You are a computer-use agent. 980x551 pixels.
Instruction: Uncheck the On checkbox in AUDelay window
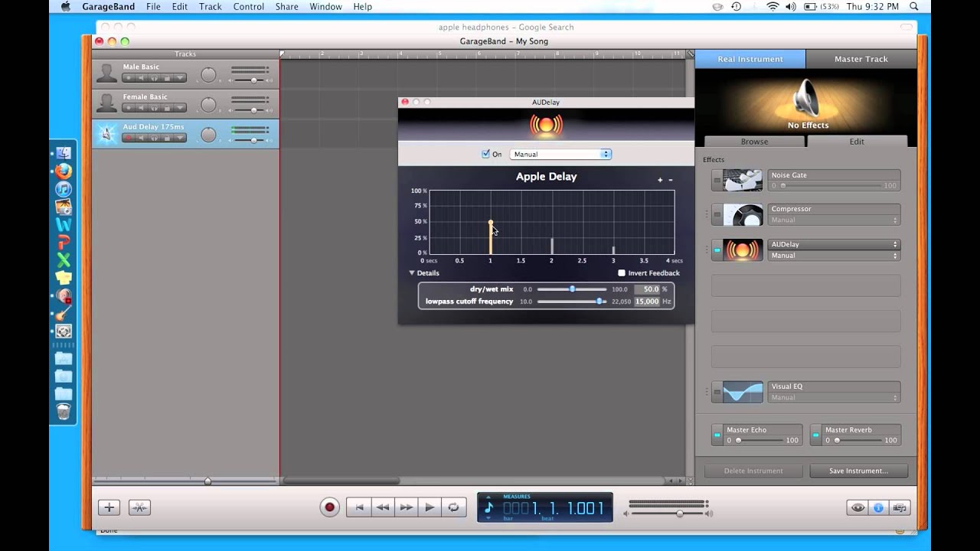tap(485, 154)
